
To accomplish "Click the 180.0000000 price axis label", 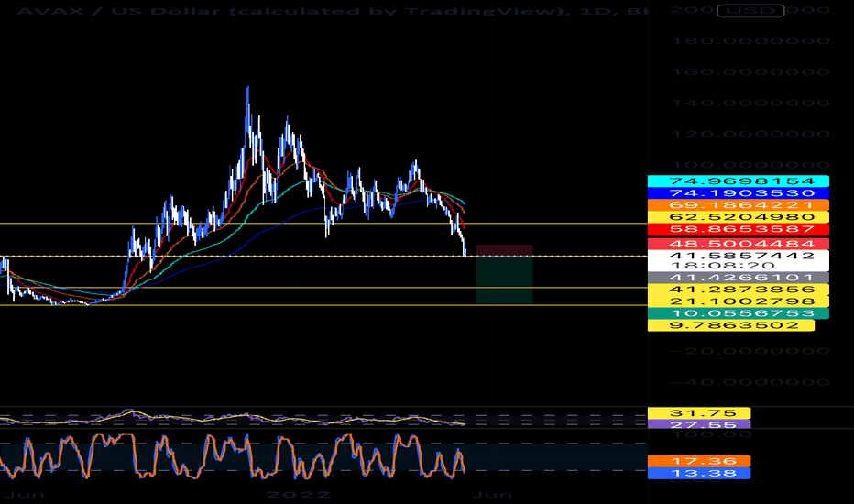I will [x=750, y=41].
